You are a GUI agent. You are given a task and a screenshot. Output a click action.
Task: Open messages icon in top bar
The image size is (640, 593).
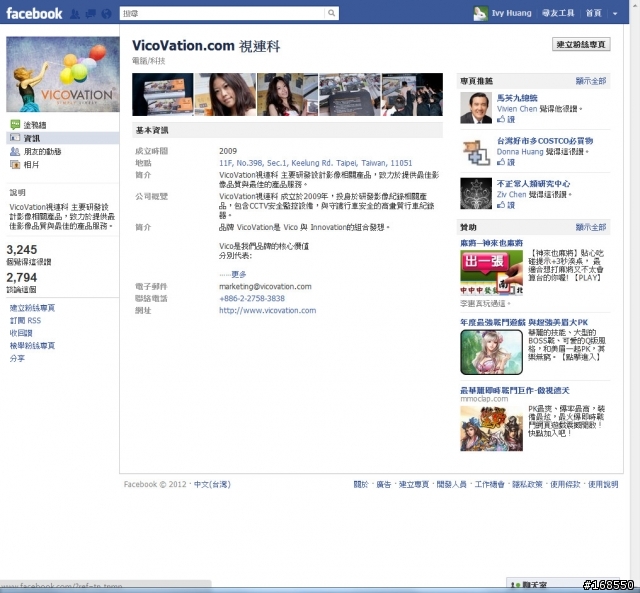point(91,14)
